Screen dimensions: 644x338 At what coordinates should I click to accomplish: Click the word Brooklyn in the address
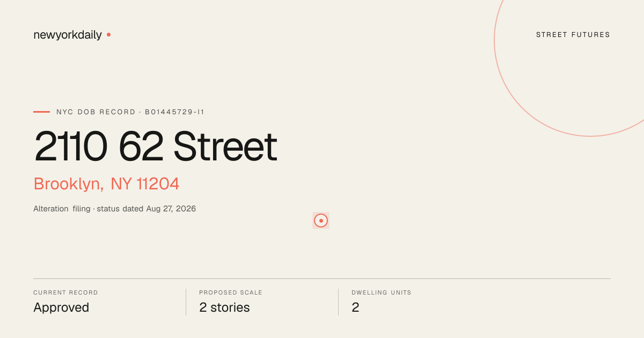click(68, 184)
